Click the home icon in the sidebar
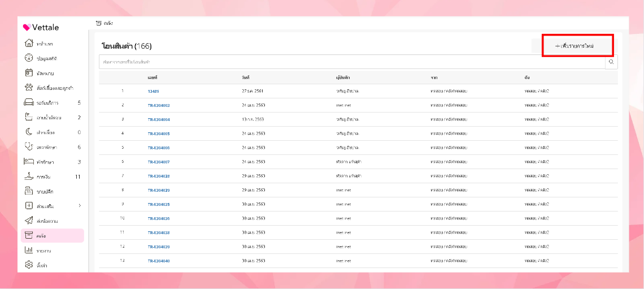The height and width of the screenshot is (289, 644). [x=29, y=44]
